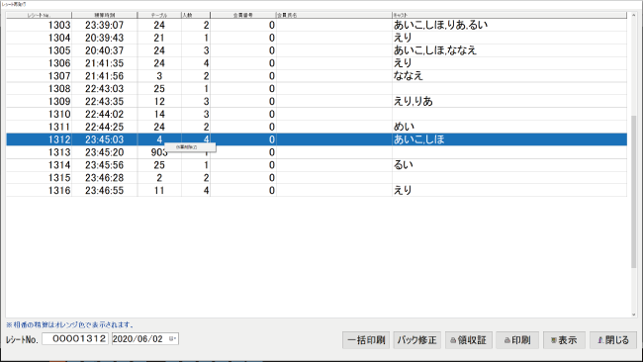Sort by the キャスト column header
The image size is (644, 362).
pyautogui.click(x=509, y=15)
